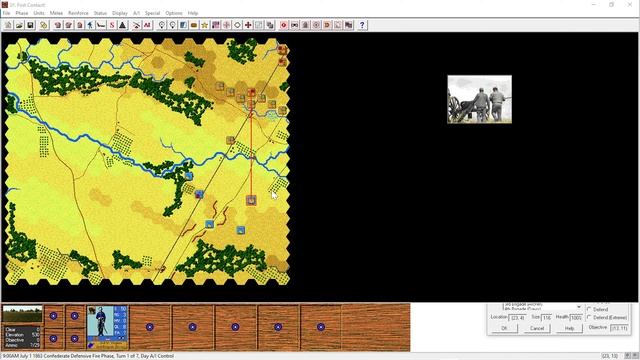Select the Defend radio button
The width and height of the screenshot is (640, 360).
[x=589, y=309]
